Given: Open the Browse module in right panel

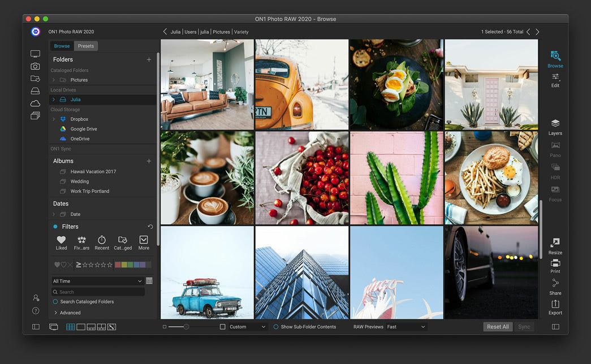Looking at the screenshot, I should (555, 59).
